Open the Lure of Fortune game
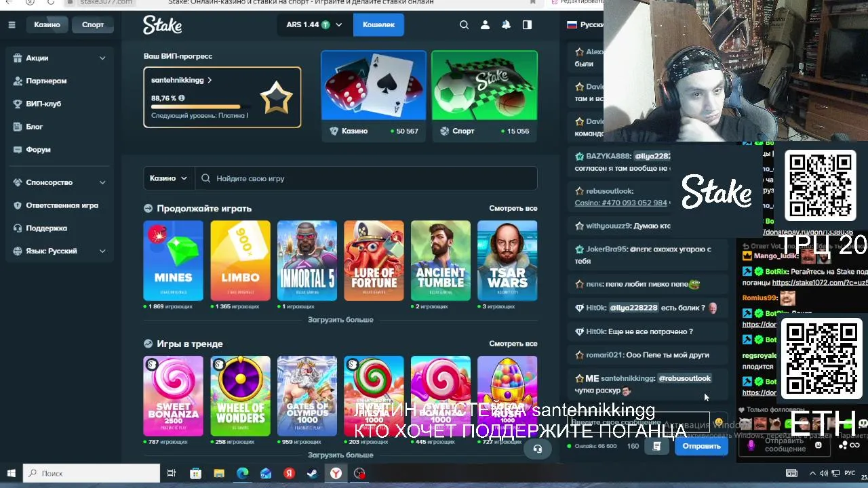 click(374, 260)
